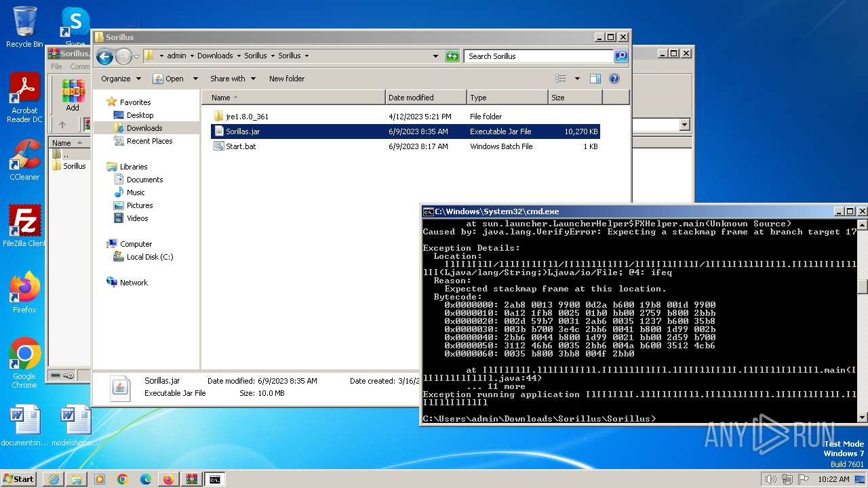Click the taskbar clock showing 10:22 AM
The width and height of the screenshot is (868, 488).
tap(833, 479)
